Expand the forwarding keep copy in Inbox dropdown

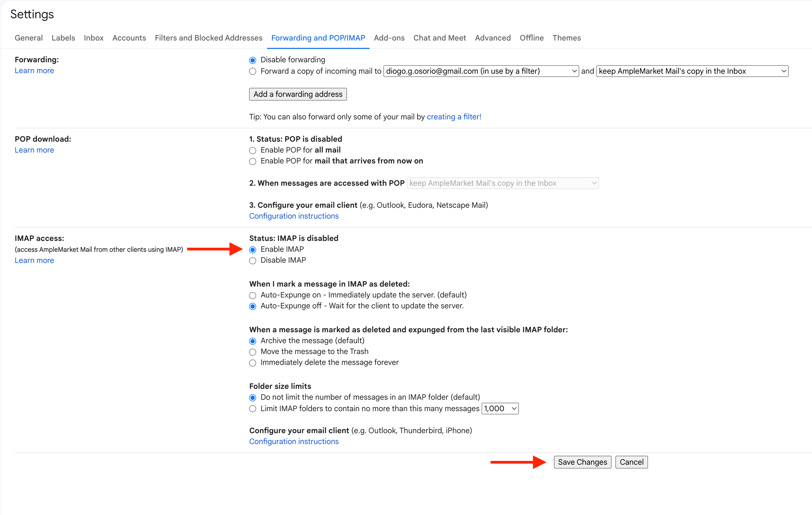692,71
